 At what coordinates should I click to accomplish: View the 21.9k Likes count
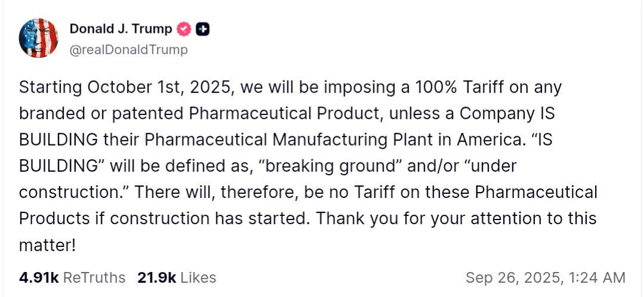point(156,277)
